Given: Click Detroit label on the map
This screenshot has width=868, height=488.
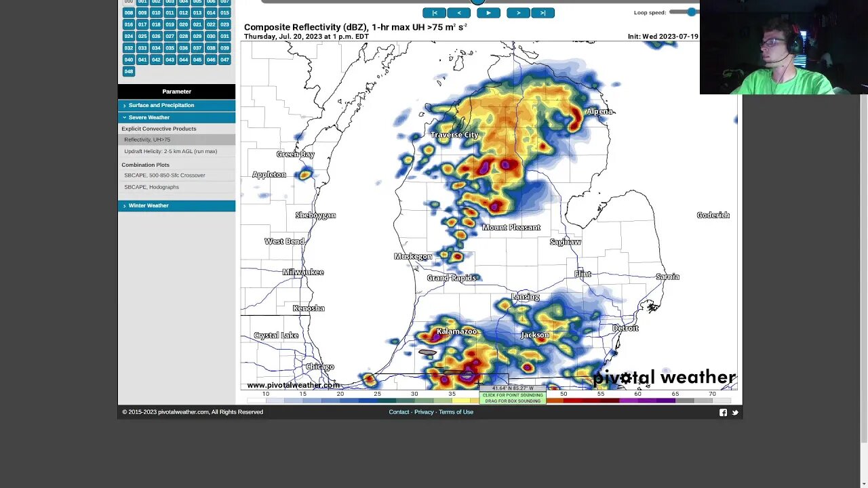Looking at the screenshot, I should tap(625, 328).
